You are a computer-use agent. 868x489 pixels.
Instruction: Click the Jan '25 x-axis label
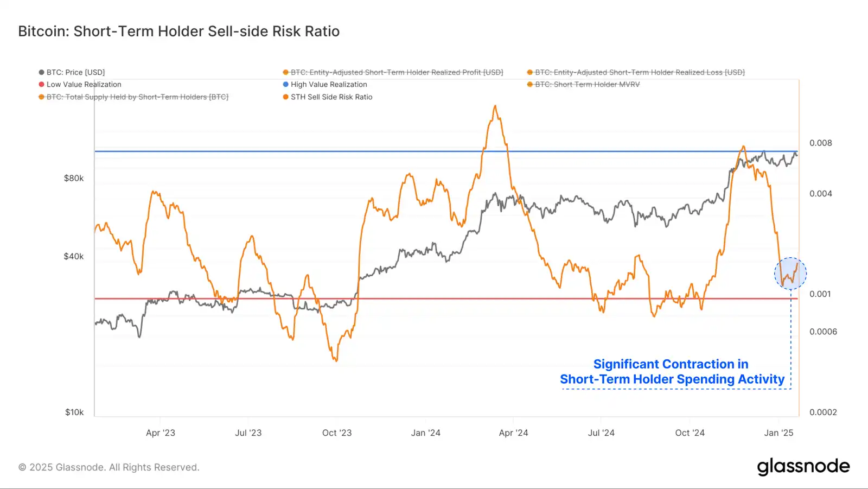(x=778, y=433)
